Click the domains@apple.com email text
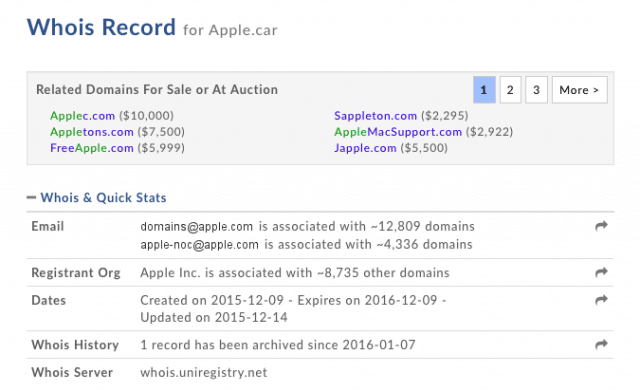This screenshot has height=392, width=640. click(197, 227)
